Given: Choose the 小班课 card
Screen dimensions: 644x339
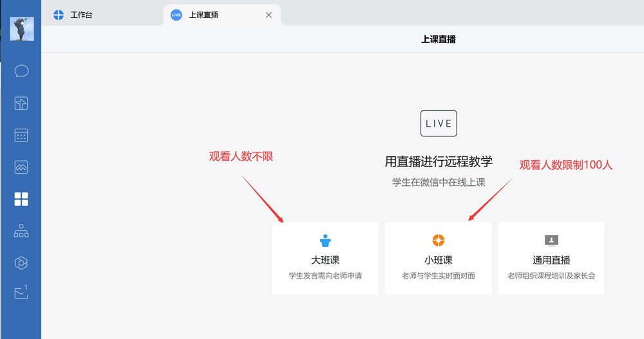Looking at the screenshot, I should [x=438, y=259].
